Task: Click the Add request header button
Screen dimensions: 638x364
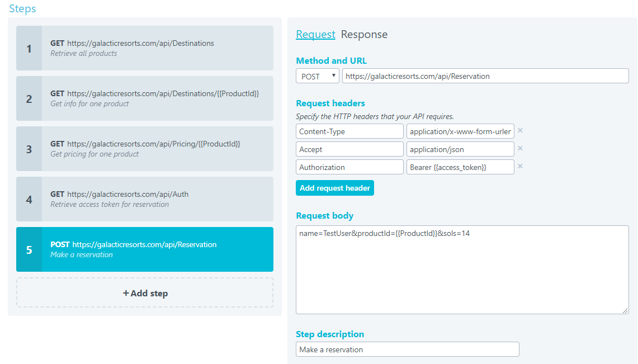Action: click(x=334, y=188)
